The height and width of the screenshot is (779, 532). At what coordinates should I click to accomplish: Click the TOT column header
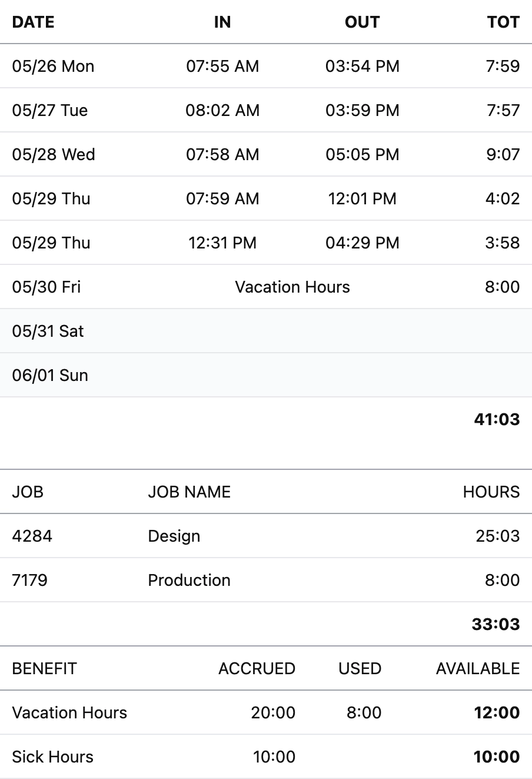coord(503,22)
